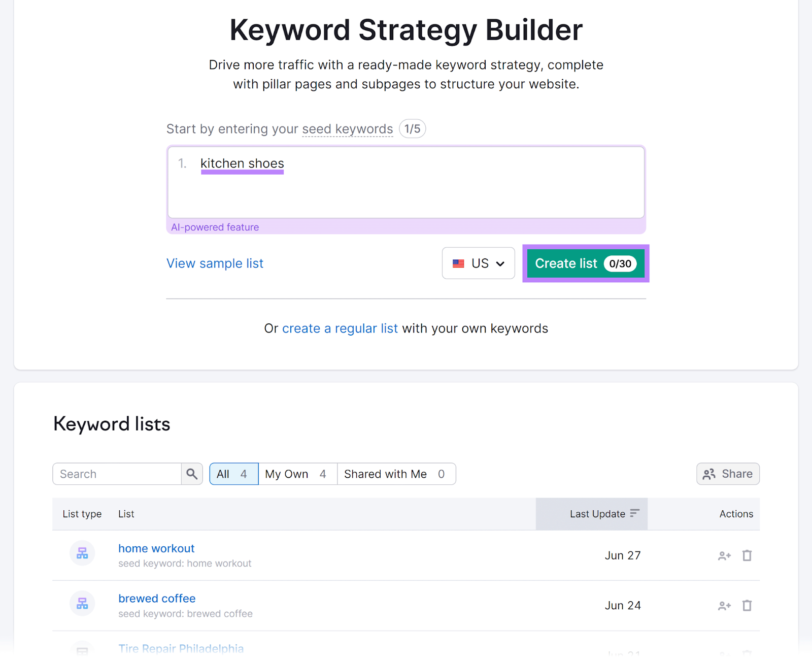Image resolution: width=812 pixels, height=659 pixels.
Task: Click the 1/5 keyword counter badge
Action: pyautogui.click(x=412, y=128)
